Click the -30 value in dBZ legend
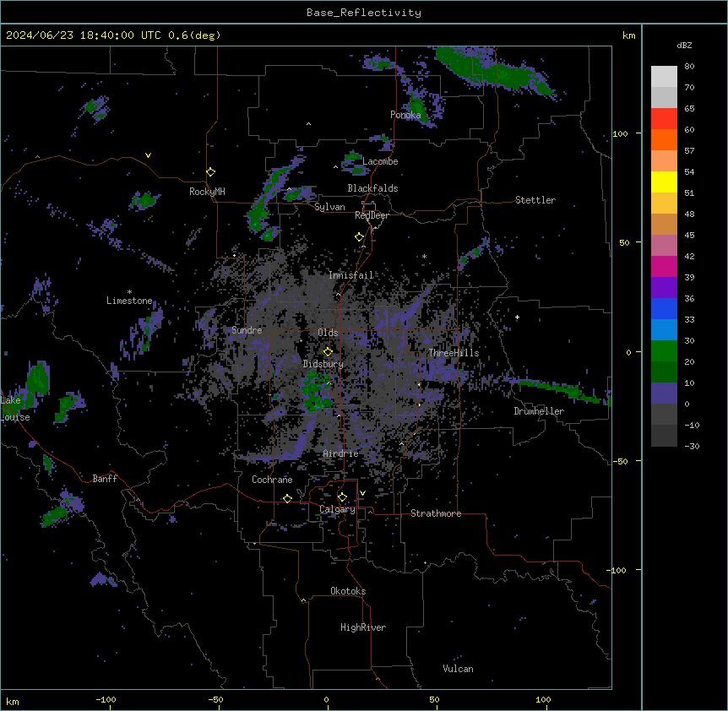Image resolution: width=728 pixels, height=711 pixels. pos(692,446)
